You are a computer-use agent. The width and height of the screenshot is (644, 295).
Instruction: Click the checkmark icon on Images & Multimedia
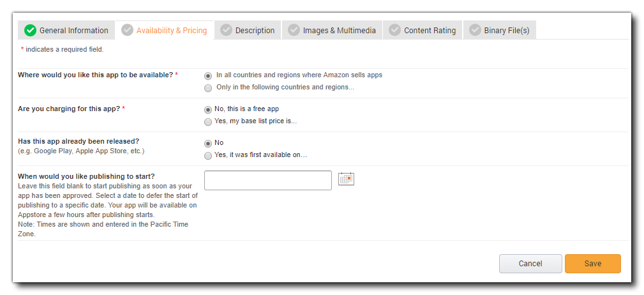pyautogui.click(x=294, y=30)
